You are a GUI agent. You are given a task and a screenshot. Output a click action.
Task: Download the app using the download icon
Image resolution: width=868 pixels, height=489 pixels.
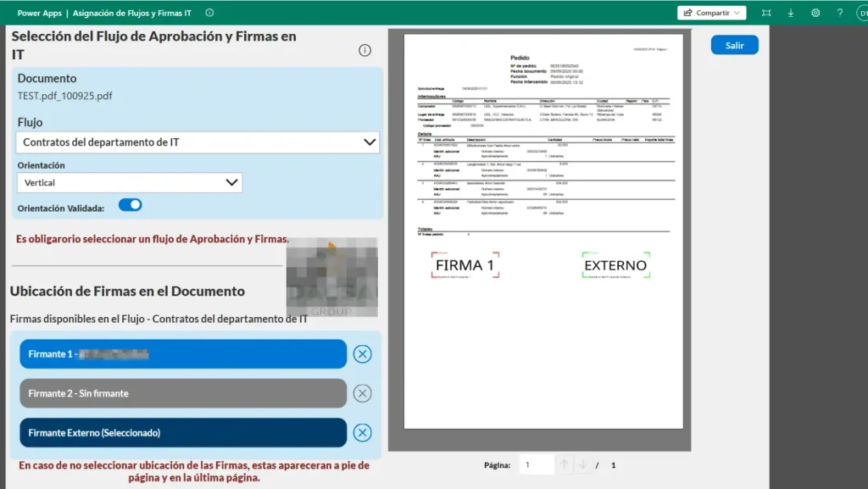[792, 13]
